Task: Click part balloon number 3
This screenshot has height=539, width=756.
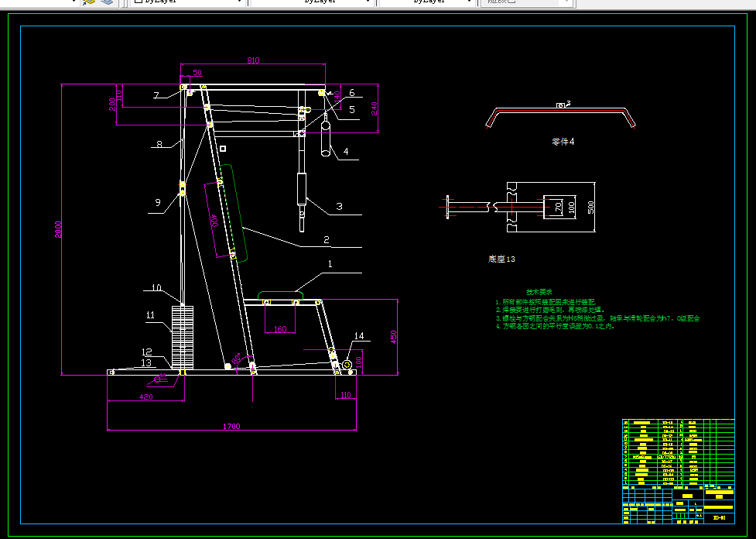Action: (340, 207)
